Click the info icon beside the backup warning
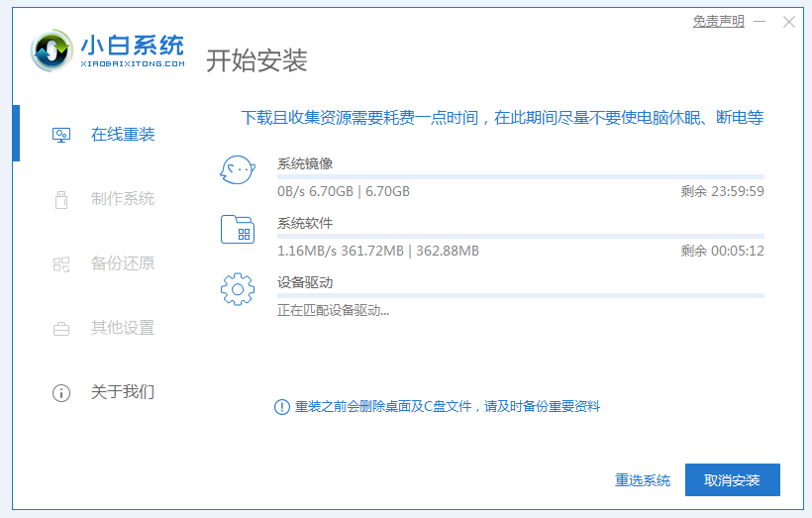This screenshot has height=518, width=812. [x=282, y=407]
